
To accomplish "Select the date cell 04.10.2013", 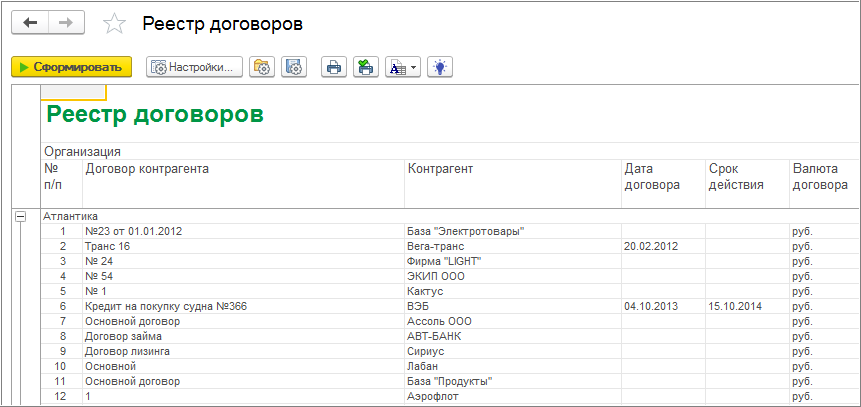I will pyautogui.click(x=650, y=306).
